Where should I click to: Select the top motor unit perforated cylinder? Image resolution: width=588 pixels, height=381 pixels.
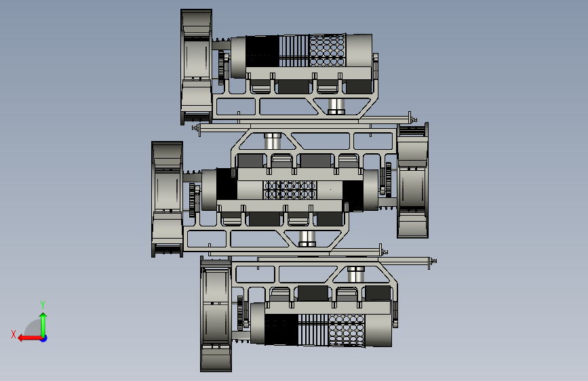click(x=327, y=50)
